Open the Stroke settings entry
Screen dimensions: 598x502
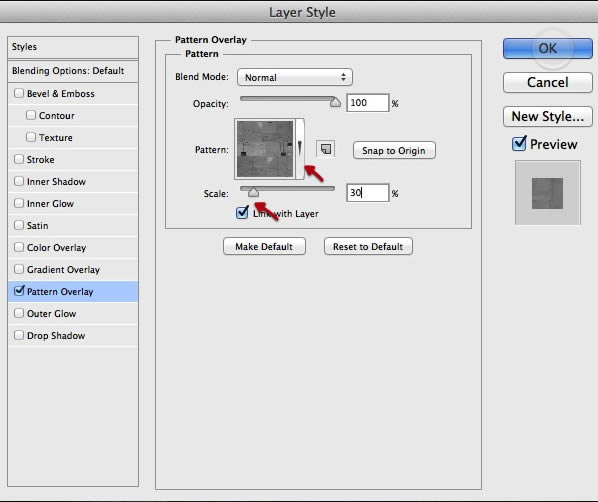[x=73, y=159]
